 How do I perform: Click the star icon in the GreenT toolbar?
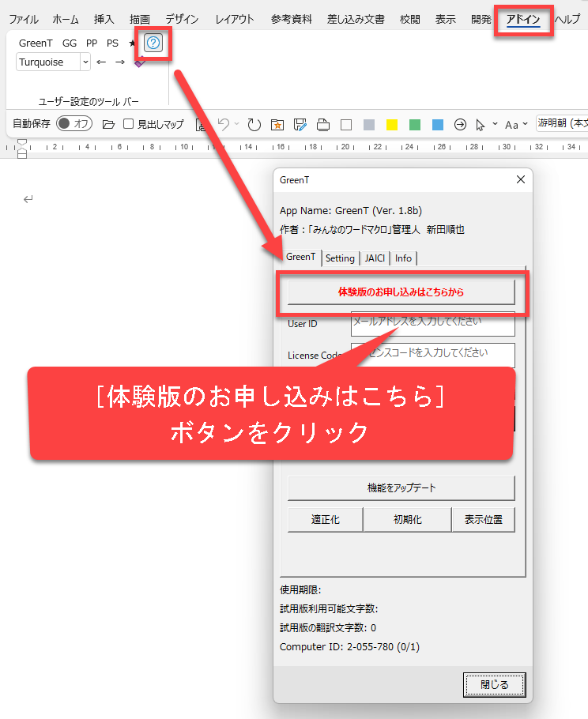[x=132, y=43]
